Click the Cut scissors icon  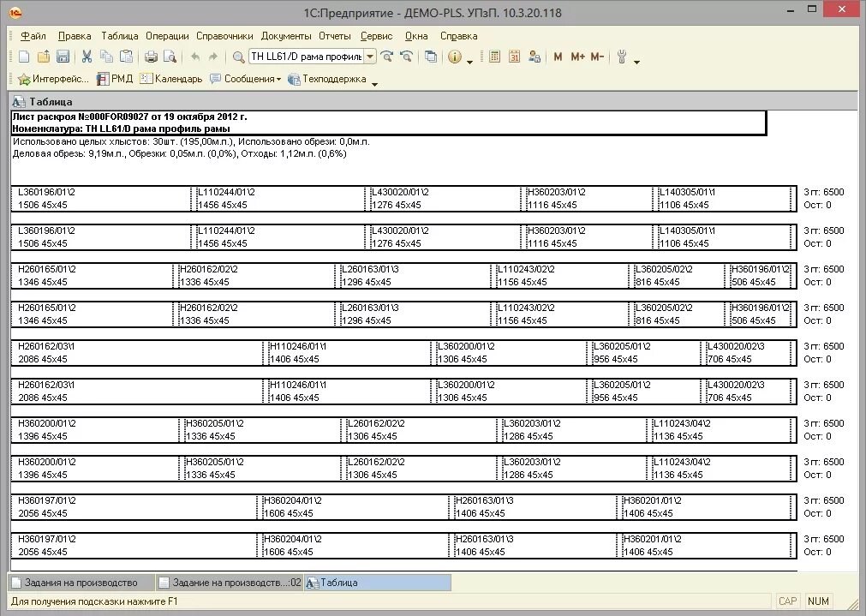tap(87, 57)
